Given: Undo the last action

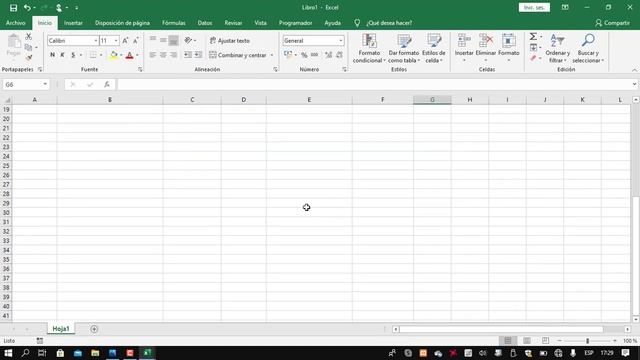Looking at the screenshot, I should pos(27,8).
